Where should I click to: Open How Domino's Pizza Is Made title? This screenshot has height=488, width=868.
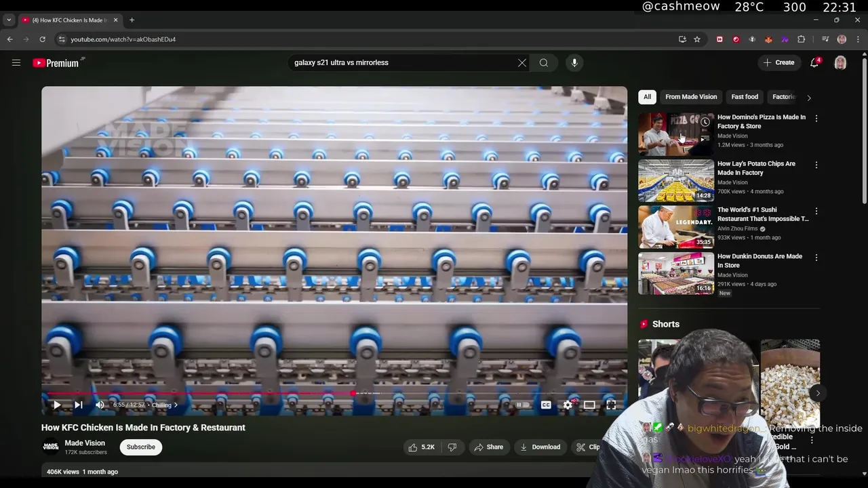point(762,121)
